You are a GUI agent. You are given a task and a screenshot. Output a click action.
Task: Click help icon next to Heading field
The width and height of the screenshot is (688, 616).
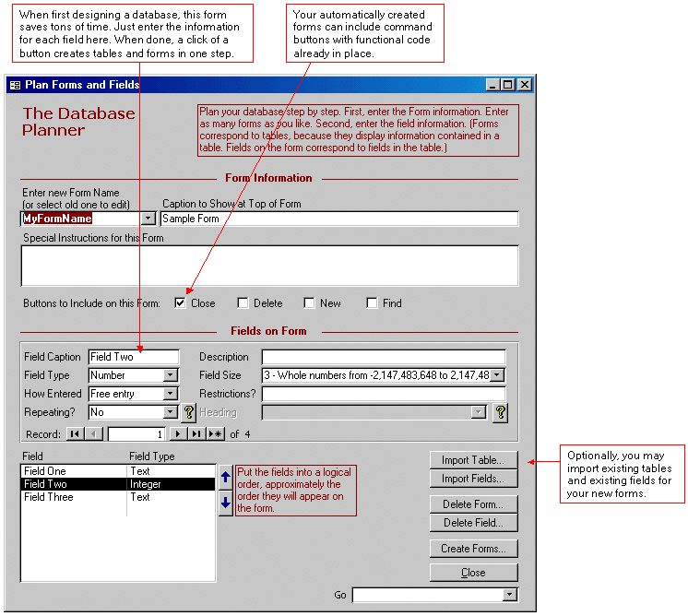coord(501,412)
